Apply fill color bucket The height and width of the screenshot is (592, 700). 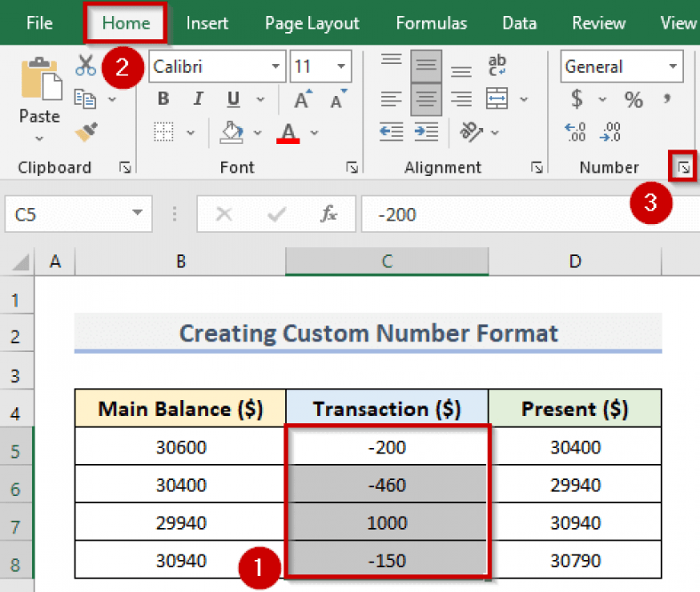(x=232, y=132)
